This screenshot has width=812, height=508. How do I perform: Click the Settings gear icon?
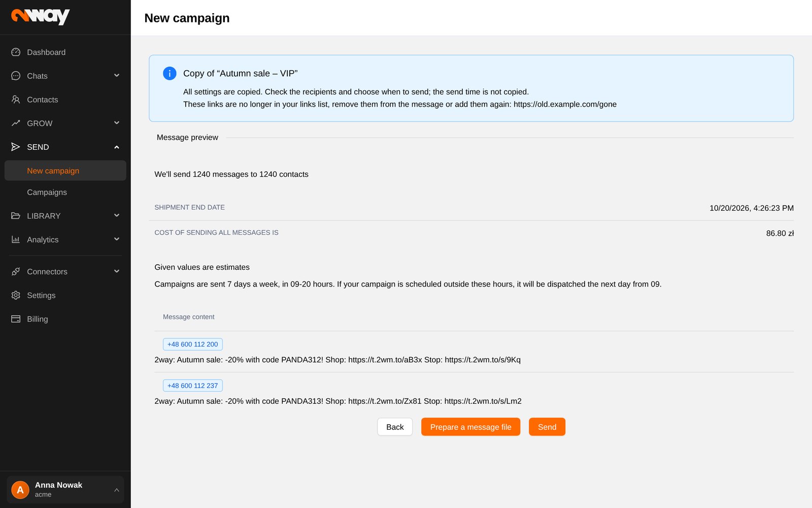click(x=16, y=295)
